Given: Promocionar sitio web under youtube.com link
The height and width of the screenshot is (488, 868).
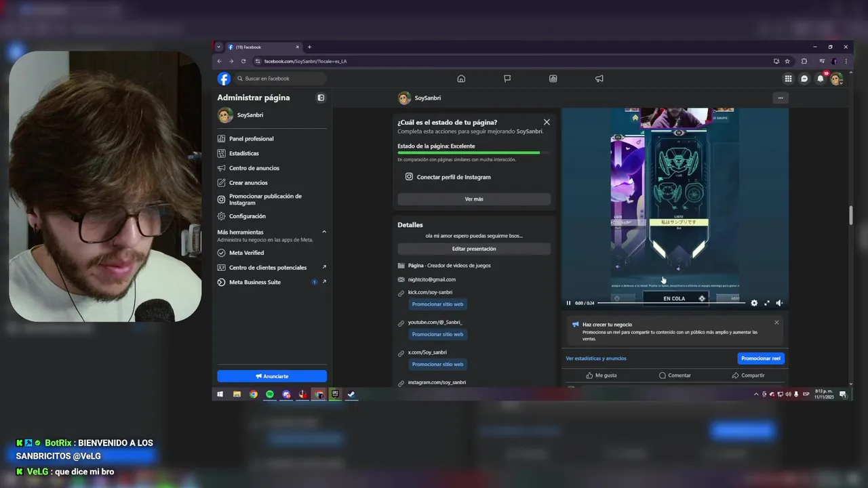Looking at the screenshot, I should 437,334.
